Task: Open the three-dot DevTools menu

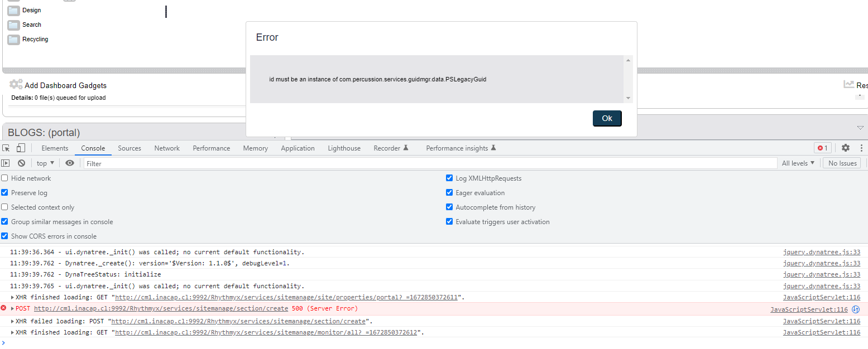Action: coord(861,148)
